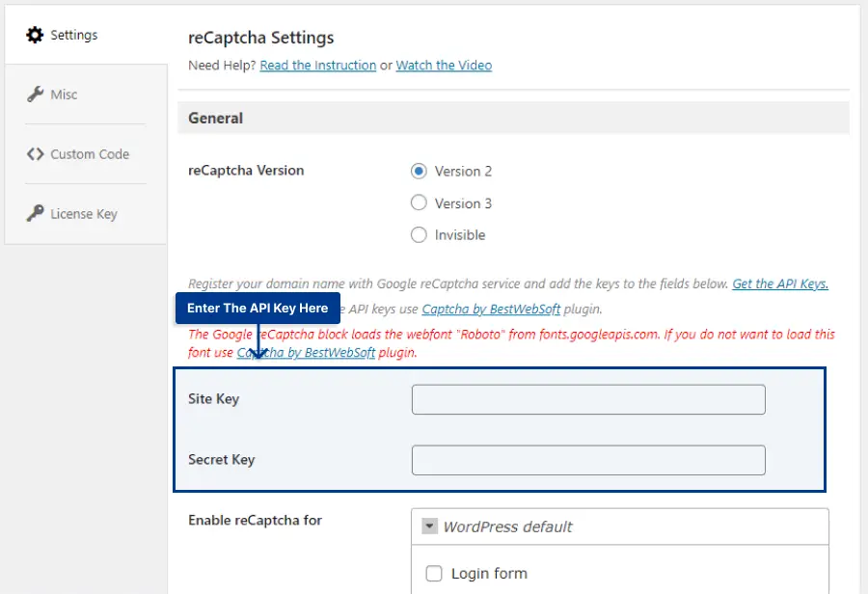Screen dimensions: 868x594
Task: Click the Site Key label
Action: tap(213, 399)
